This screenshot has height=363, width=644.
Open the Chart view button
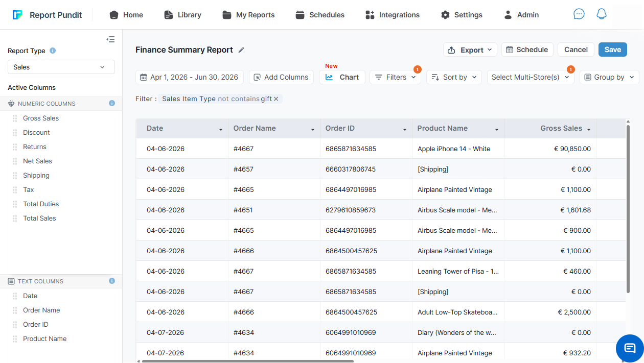point(342,77)
